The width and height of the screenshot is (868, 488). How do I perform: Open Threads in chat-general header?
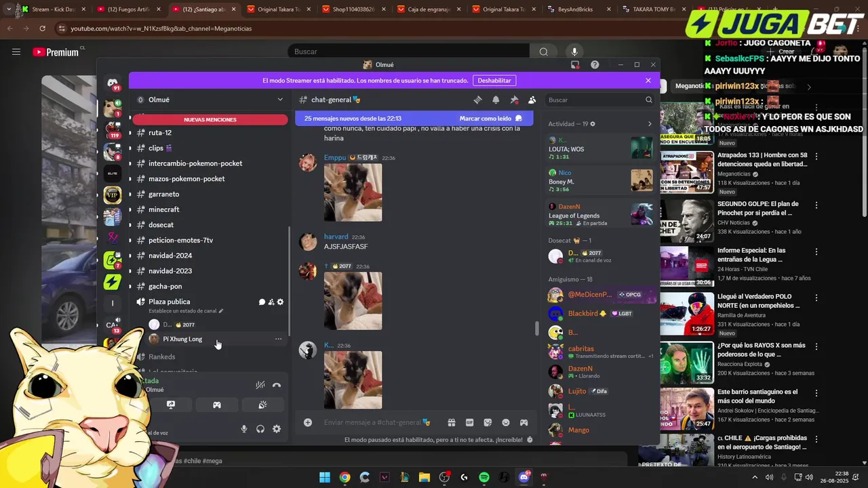coord(478,100)
